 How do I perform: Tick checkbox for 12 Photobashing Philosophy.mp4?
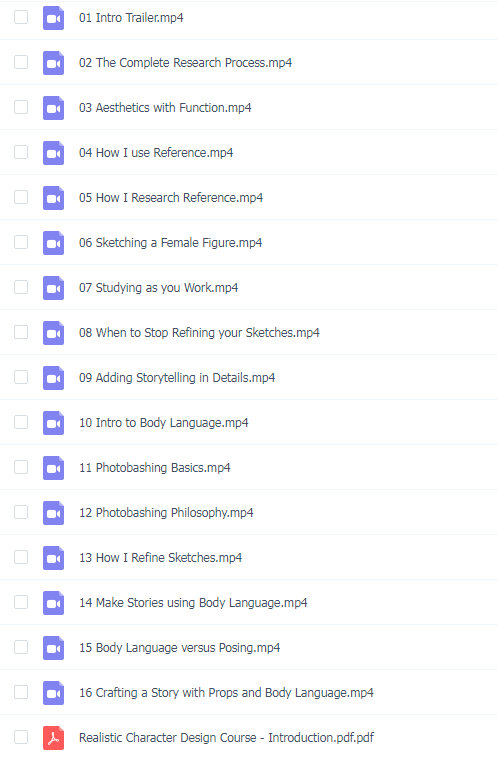pyautogui.click(x=21, y=512)
